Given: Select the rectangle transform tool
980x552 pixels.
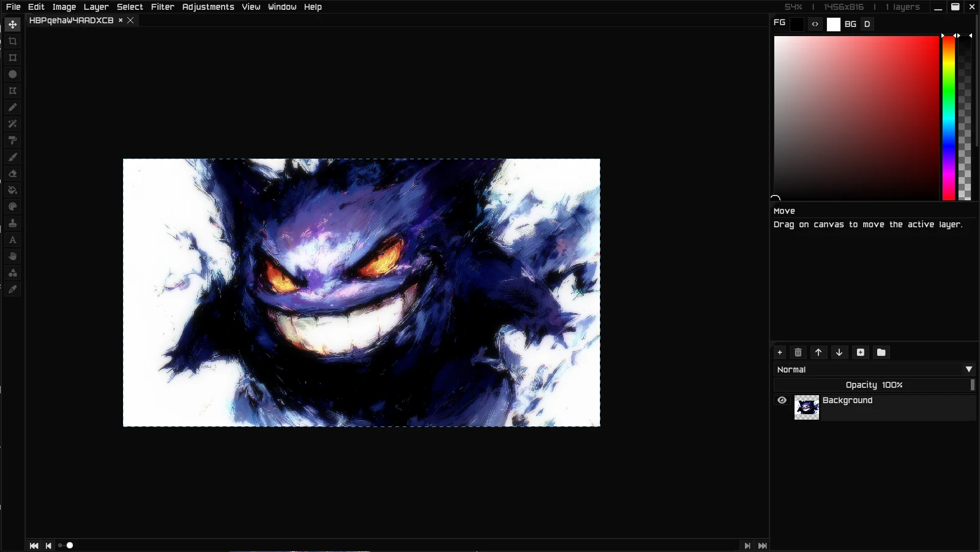Looking at the screenshot, I should point(13,58).
